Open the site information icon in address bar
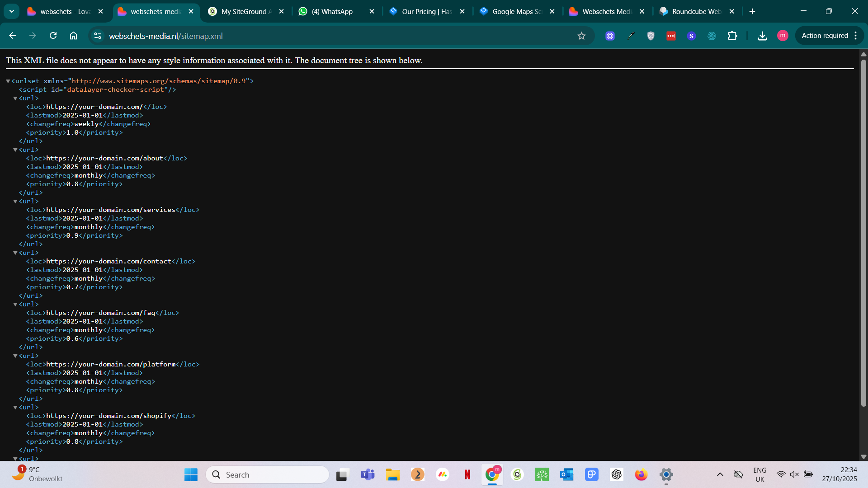 (98, 36)
